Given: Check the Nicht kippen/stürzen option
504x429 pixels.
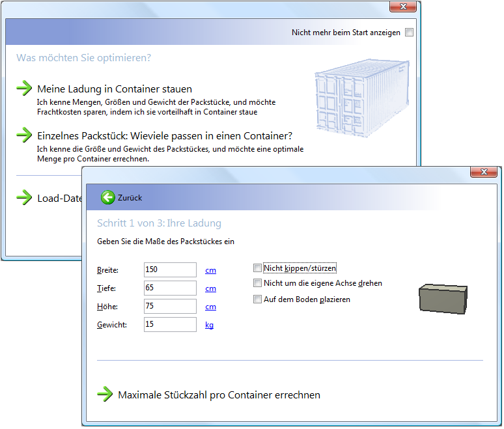Looking at the screenshot, I should pyautogui.click(x=258, y=268).
